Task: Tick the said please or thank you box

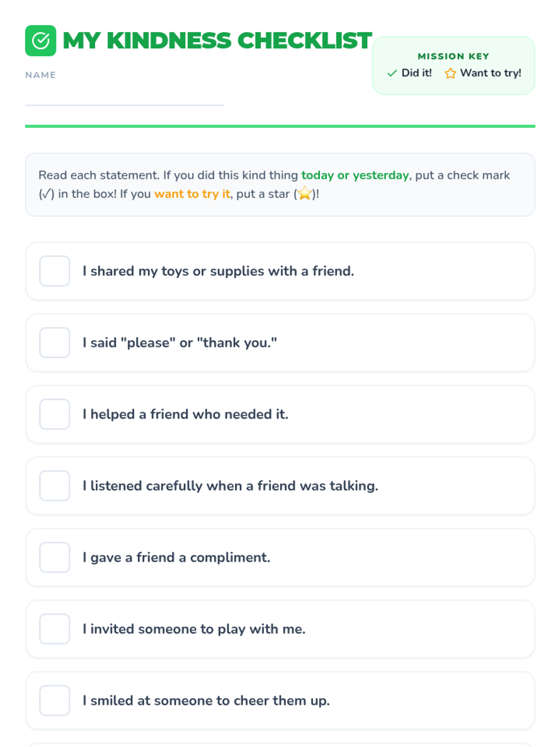Action: [x=55, y=343]
